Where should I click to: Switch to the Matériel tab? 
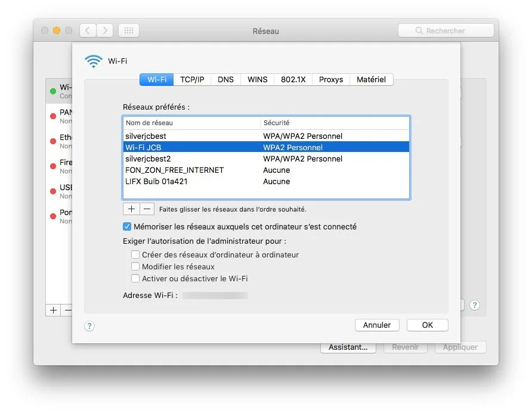pyautogui.click(x=371, y=79)
